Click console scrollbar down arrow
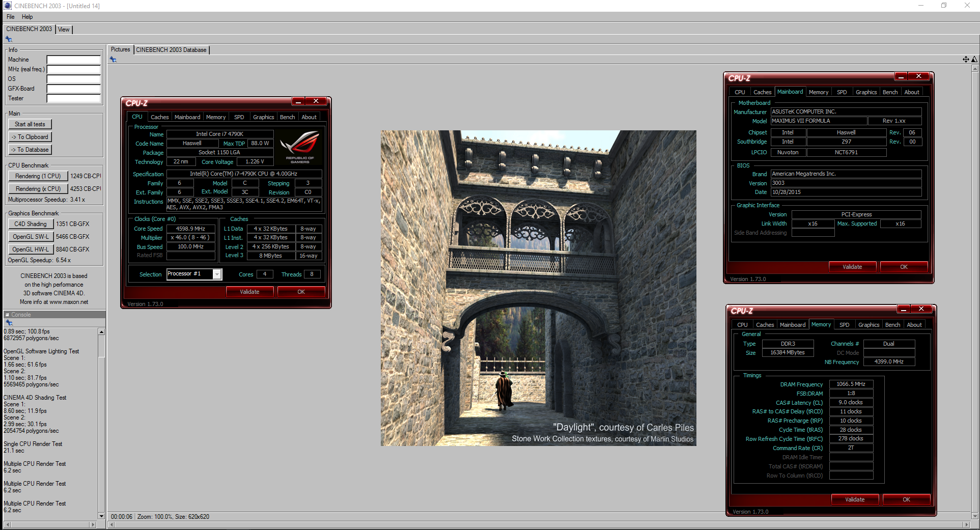 pyautogui.click(x=101, y=516)
